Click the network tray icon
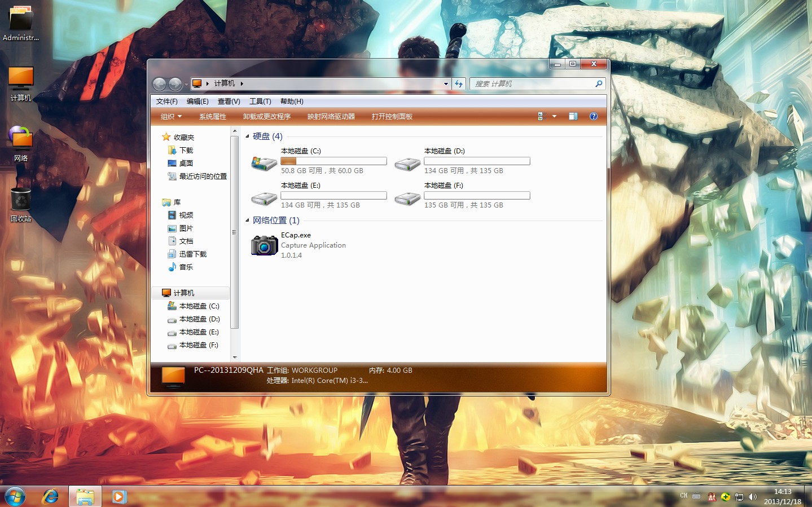The image size is (812, 507). point(739,497)
